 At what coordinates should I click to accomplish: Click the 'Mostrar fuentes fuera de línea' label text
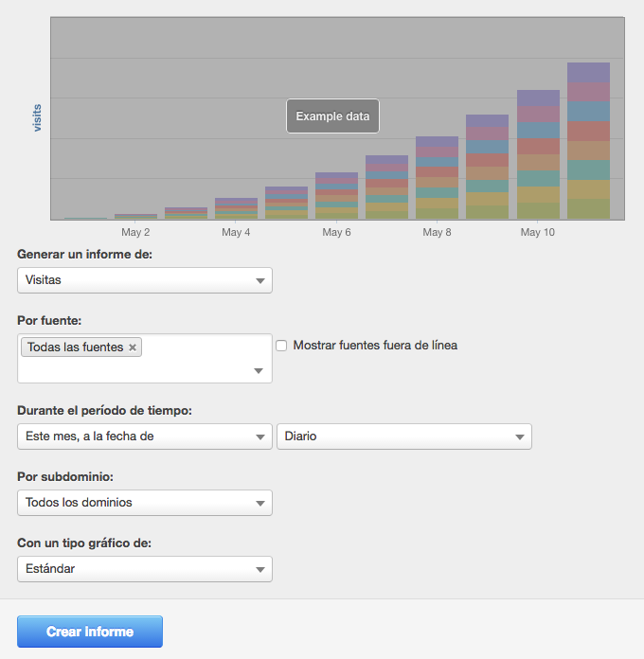click(375, 346)
